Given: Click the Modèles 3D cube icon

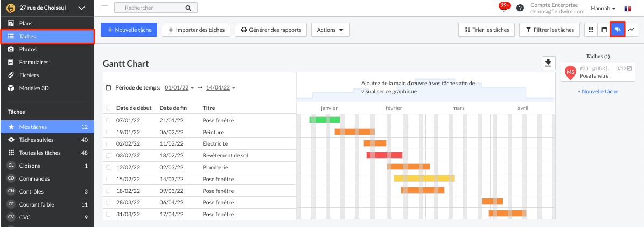Looking at the screenshot, I should tap(11, 88).
